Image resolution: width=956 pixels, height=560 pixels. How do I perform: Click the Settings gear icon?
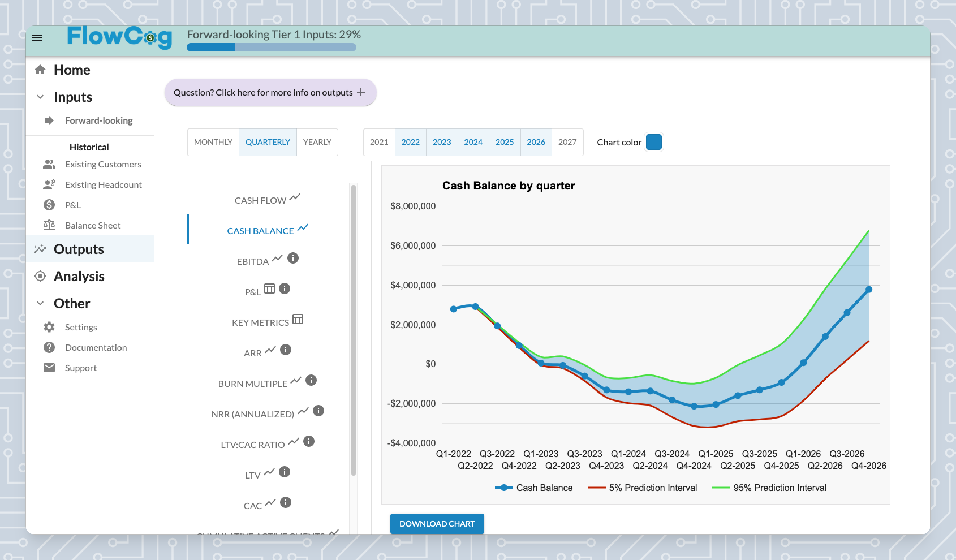49,327
